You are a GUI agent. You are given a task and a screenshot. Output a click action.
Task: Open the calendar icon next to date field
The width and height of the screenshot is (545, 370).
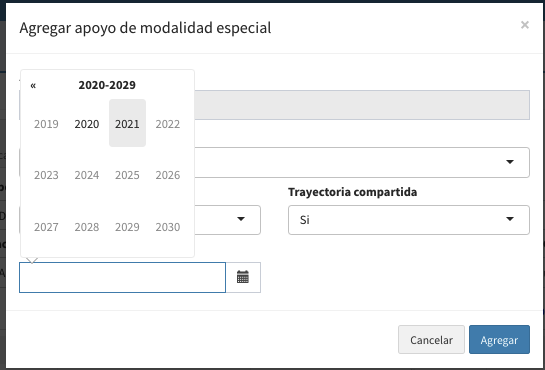coord(243,277)
